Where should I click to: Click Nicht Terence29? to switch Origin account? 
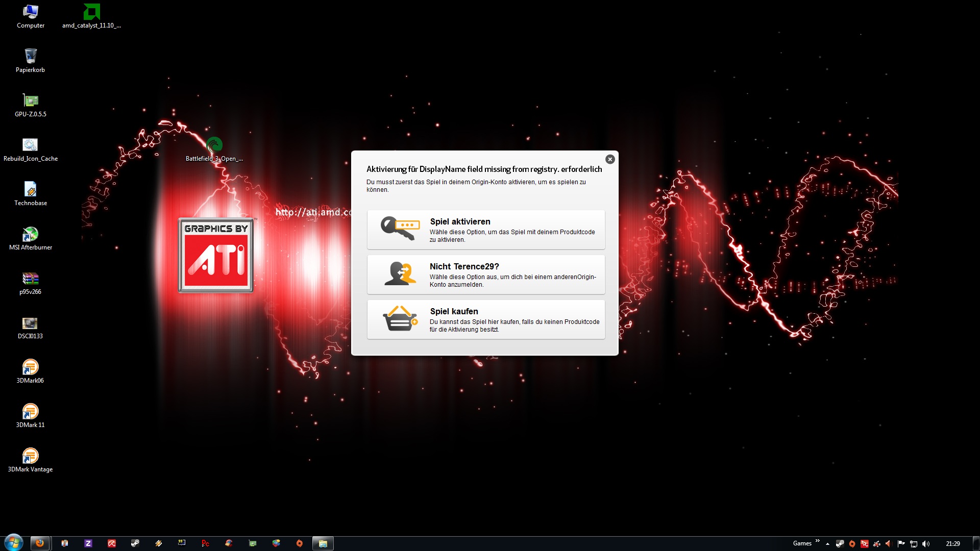pyautogui.click(x=486, y=274)
